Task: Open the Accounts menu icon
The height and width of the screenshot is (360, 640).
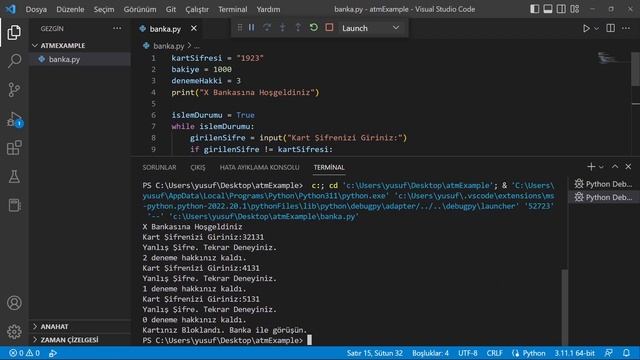Action: (14, 303)
